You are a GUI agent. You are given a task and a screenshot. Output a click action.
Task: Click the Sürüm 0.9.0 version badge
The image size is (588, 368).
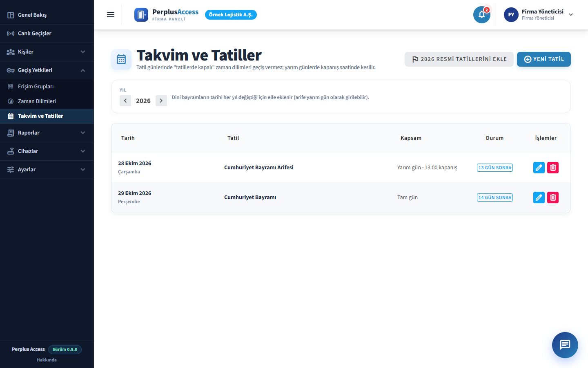(65, 350)
